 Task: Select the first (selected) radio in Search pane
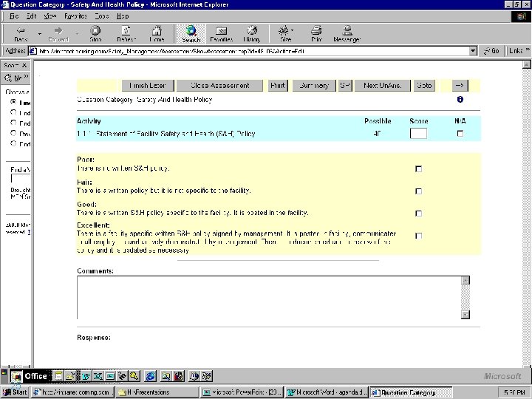(x=13, y=102)
